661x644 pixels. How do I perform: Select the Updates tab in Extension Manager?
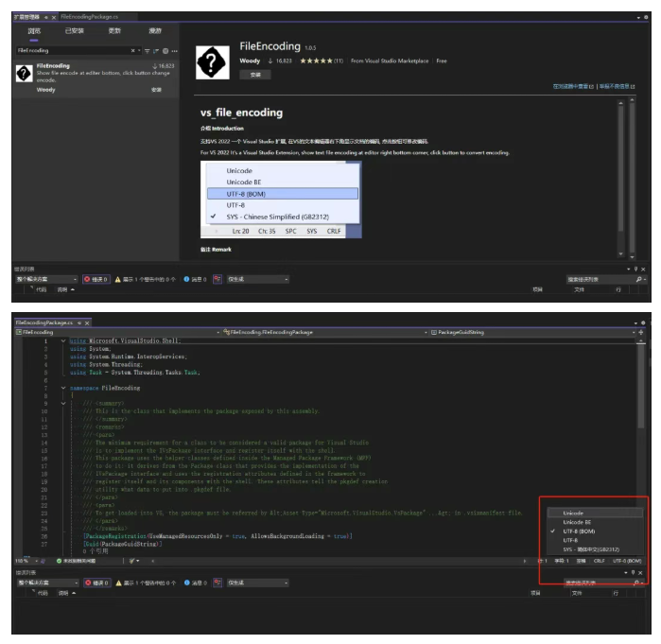pos(114,31)
